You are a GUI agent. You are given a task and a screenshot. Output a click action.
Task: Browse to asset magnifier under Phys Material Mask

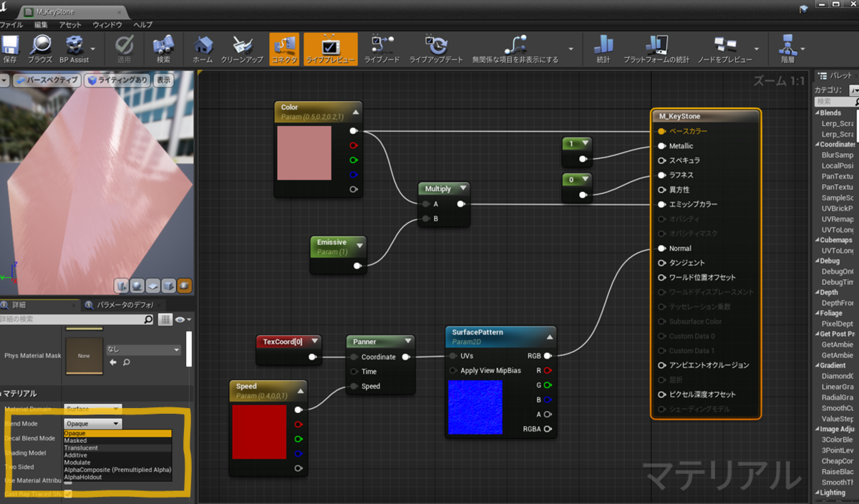pos(126,362)
